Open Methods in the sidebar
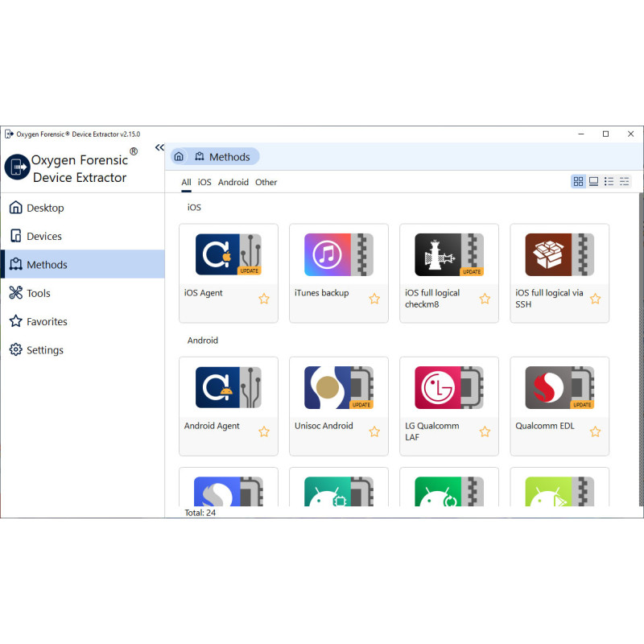The height and width of the screenshot is (644, 644). [82, 265]
